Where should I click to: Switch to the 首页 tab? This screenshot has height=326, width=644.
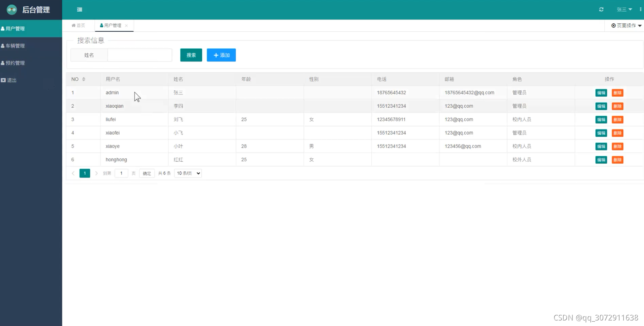[78, 25]
